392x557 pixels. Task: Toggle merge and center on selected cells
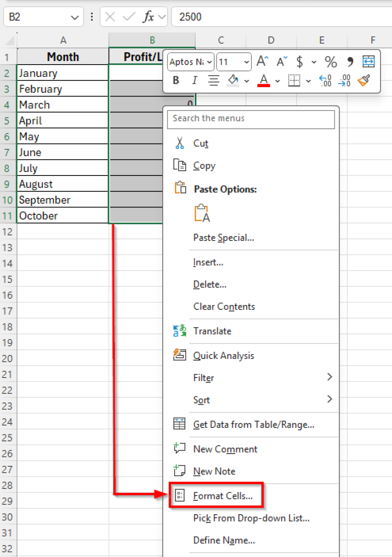(x=368, y=62)
